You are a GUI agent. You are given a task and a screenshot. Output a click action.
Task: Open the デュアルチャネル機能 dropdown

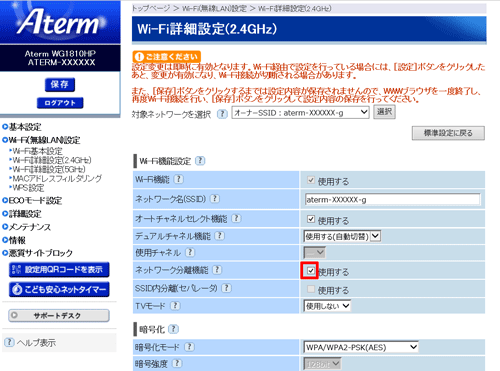coord(342,236)
